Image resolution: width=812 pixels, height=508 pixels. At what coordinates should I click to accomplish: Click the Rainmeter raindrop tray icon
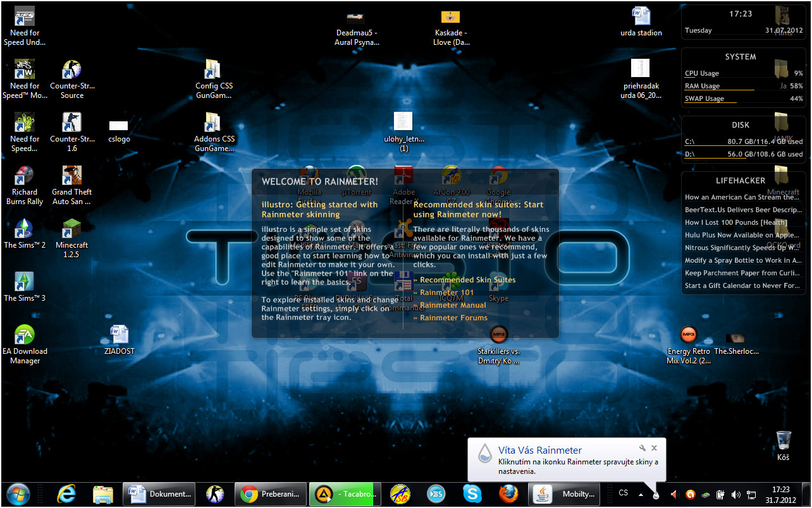tap(656, 495)
